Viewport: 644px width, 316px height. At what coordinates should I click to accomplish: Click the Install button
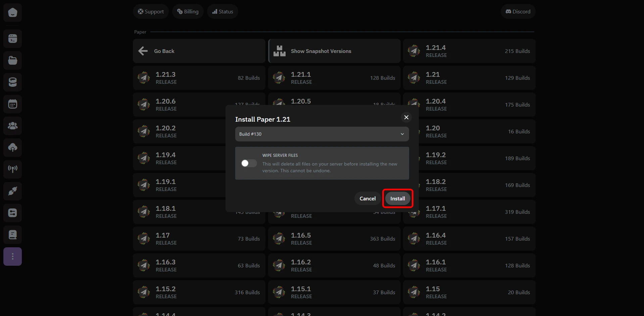(x=398, y=198)
